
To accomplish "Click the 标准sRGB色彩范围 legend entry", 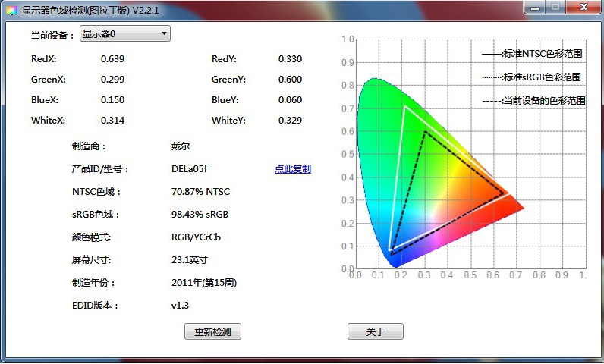I will click(x=533, y=77).
